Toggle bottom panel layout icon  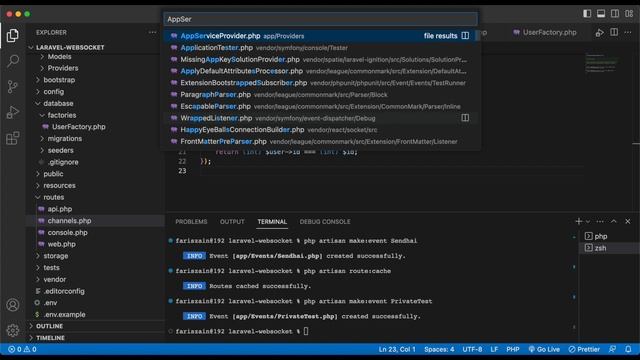[601, 13]
